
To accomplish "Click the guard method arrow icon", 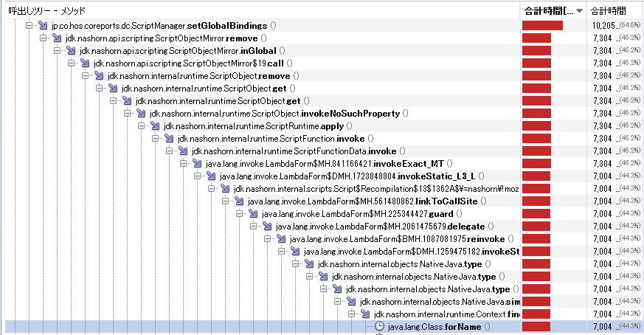I will [x=254, y=214].
